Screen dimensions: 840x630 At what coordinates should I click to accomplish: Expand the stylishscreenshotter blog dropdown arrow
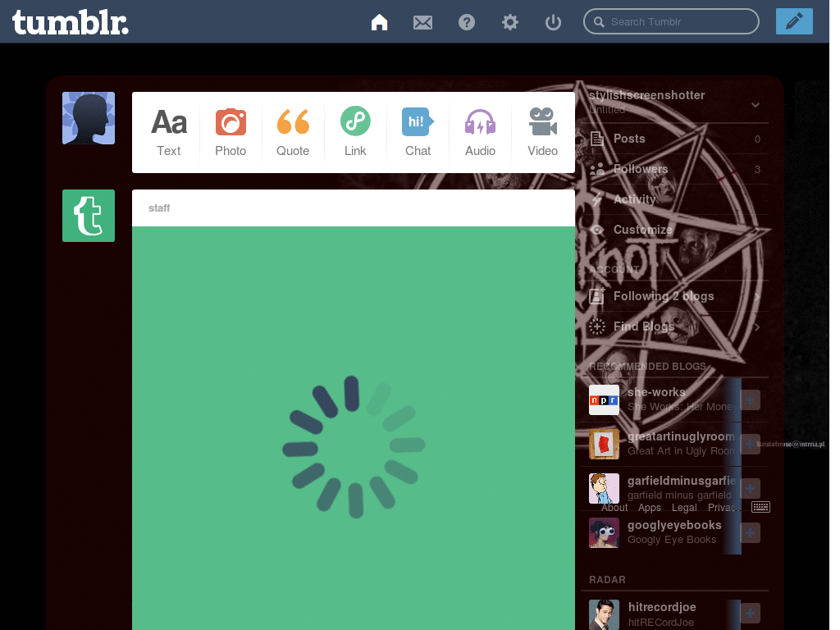(756, 104)
